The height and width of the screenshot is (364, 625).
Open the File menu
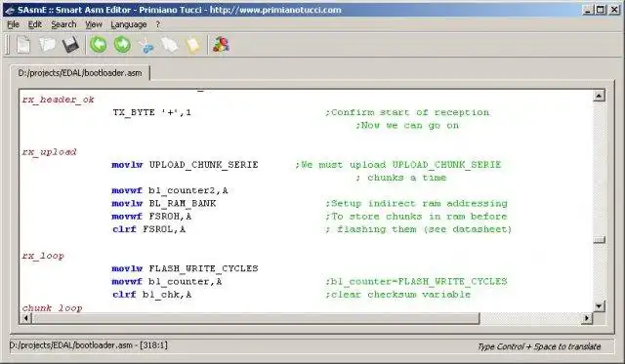(x=13, y=24)
